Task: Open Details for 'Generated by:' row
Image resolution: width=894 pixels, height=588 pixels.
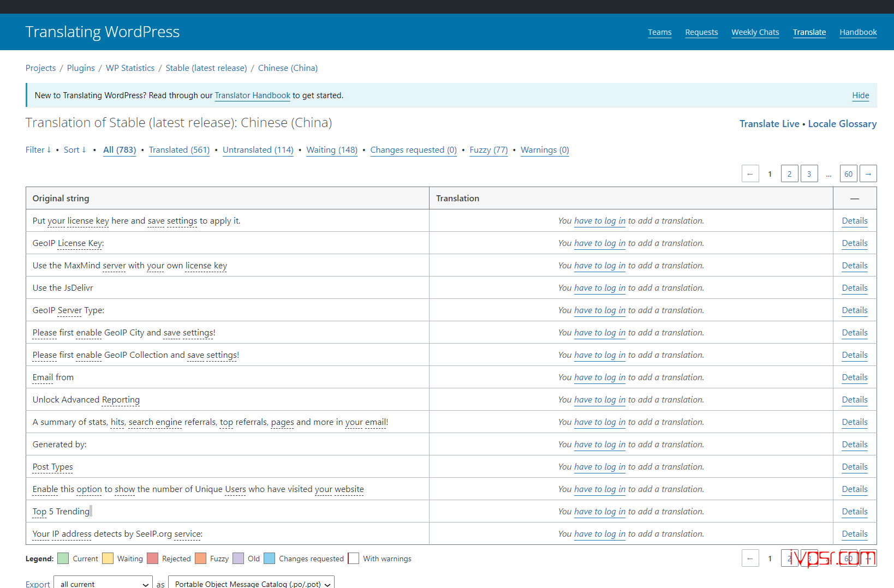Action: pyautogui.click(x=855, y=445)
